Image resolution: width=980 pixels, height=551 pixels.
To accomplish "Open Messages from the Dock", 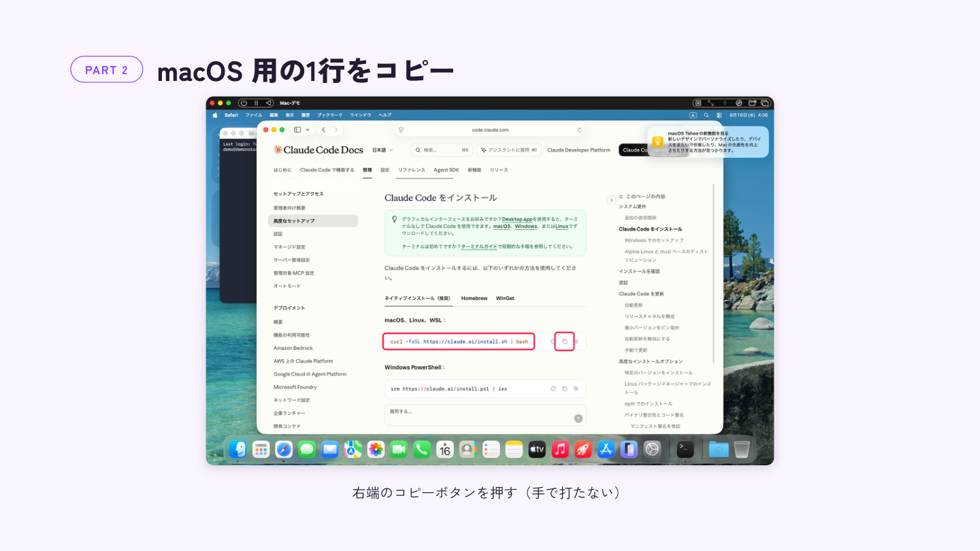I will tap(307, 449).
